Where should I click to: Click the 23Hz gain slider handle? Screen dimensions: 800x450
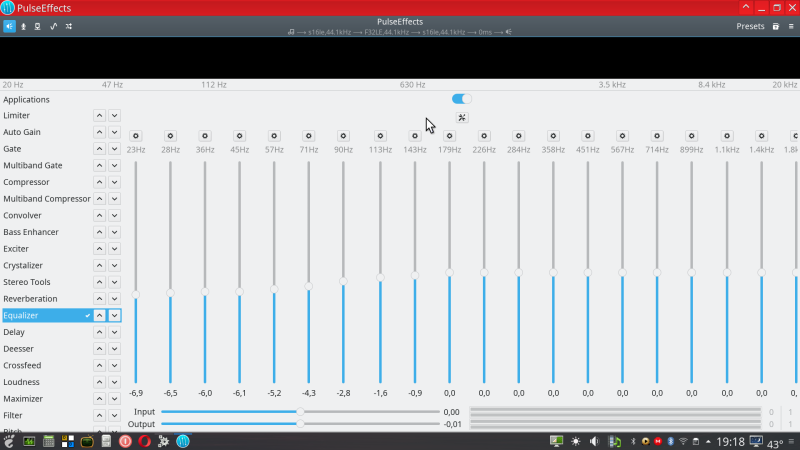click(136, 294)
